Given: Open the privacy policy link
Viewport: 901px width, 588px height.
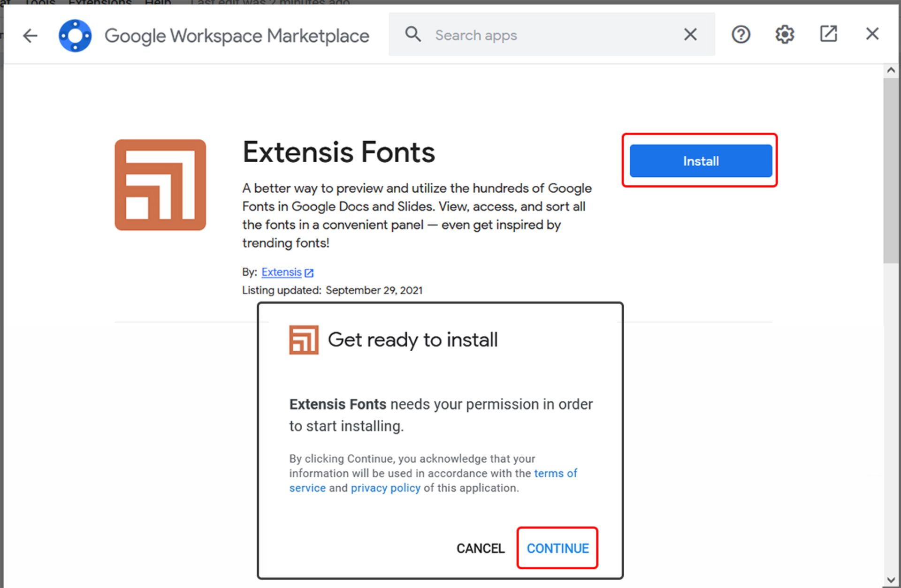Looking at the screenshot, I should [385, 488].
